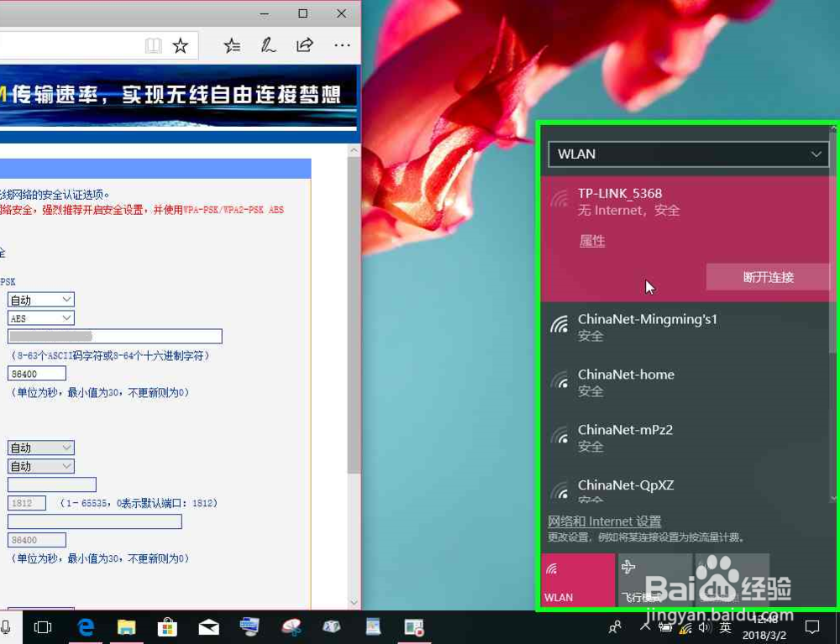840x644 pixels.
Task: Open Reading view in the address bar
Action: coord(155,46)
